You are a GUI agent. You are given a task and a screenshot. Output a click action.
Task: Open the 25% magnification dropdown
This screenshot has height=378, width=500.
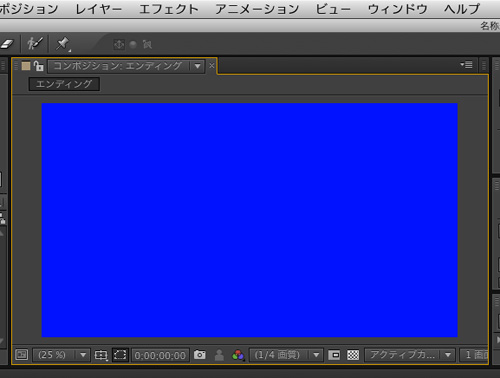tap(61, 355)
